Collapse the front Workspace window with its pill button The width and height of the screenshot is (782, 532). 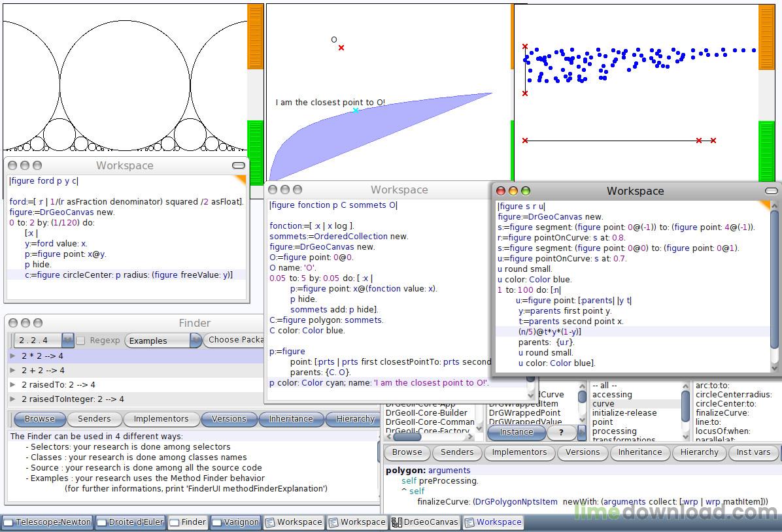point(771,190)
